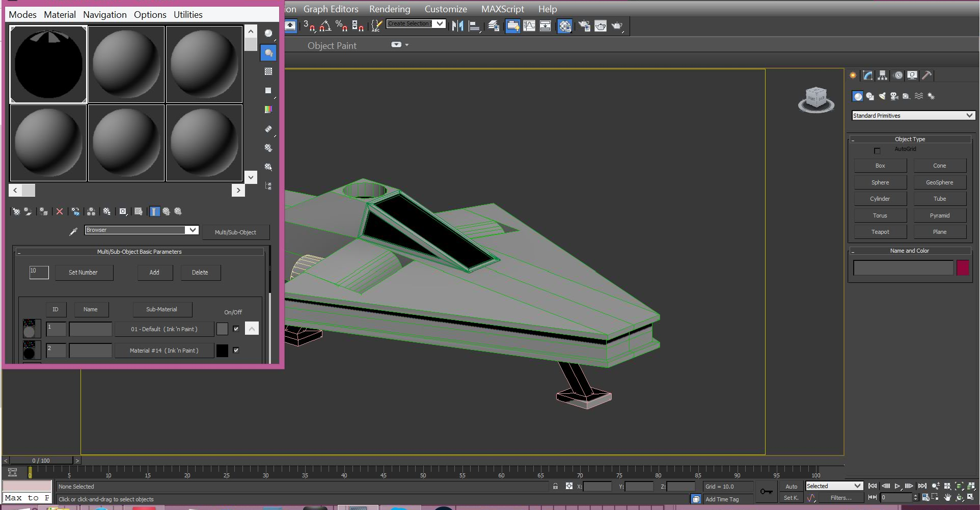Click the Mirror tool icon
The width and height of the screenshot is (980, 510).
point(457,25)
